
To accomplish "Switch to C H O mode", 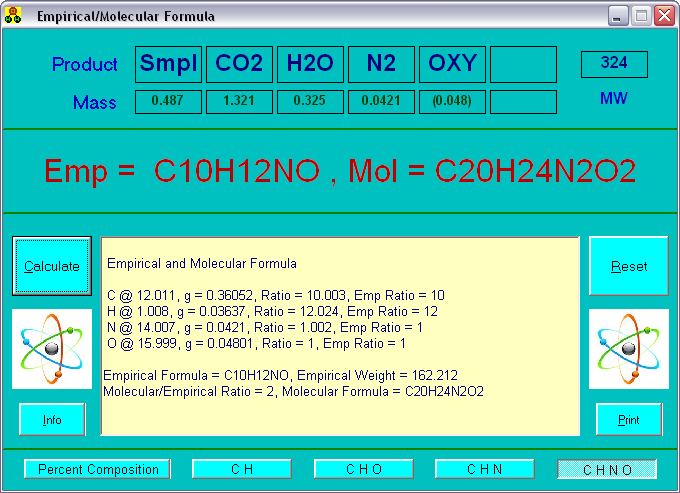I will pos(363,469).
